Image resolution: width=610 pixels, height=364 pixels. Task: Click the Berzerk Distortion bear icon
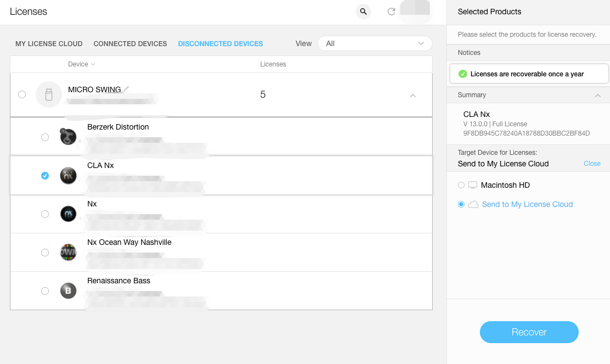tap(68, 137)
